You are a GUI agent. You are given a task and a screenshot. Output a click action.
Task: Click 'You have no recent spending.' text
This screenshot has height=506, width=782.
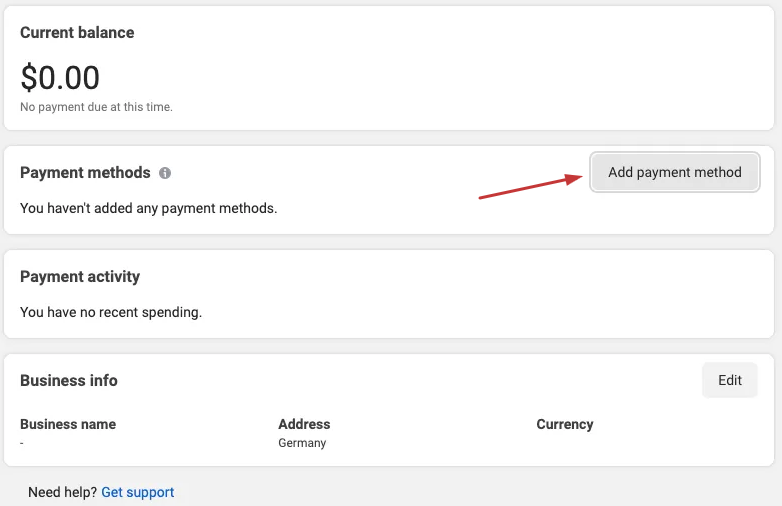click(111, 312)
